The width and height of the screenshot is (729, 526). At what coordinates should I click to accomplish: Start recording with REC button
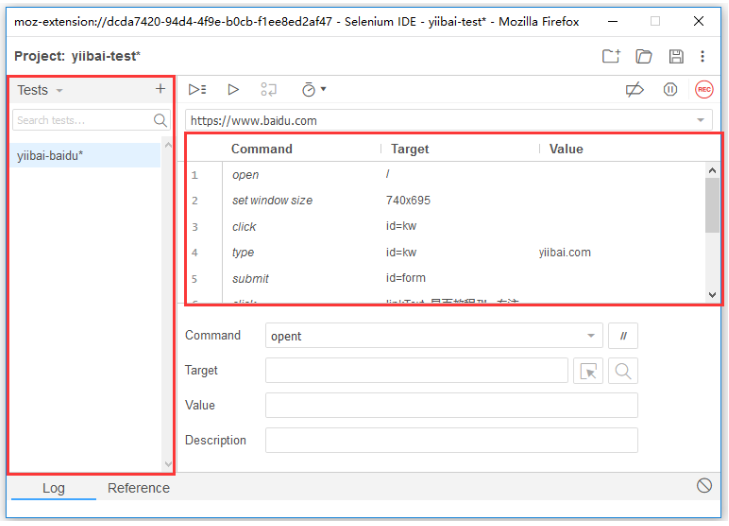point(704,89)
